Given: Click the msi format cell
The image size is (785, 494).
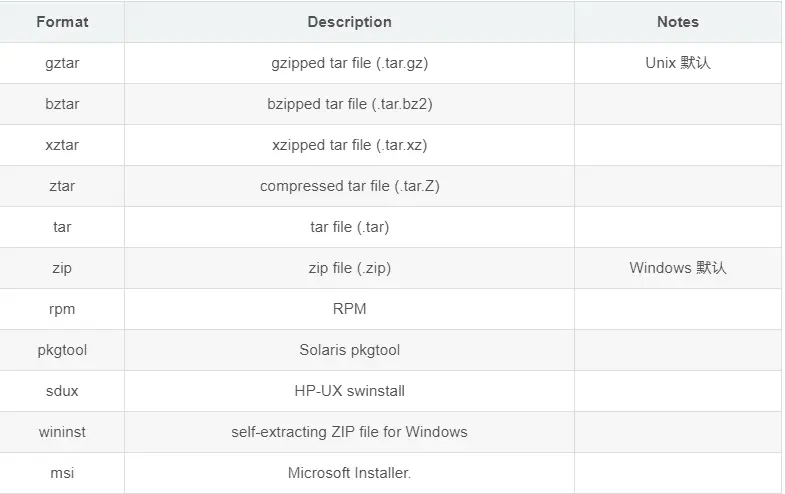Looking at the screenshot, I should [62, 473].
